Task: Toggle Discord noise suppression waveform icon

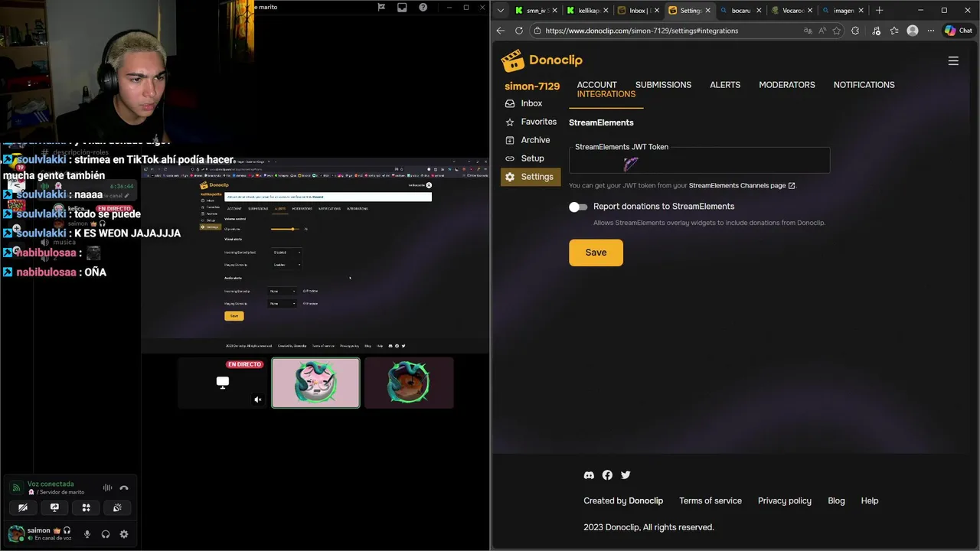Action: [x=107, y=488]
